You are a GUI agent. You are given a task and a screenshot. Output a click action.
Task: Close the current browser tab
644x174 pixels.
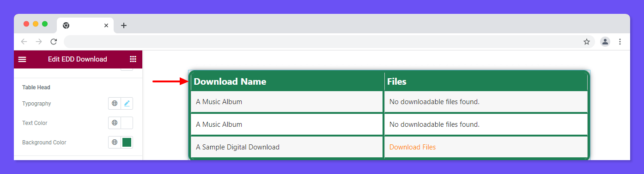click(106, 25)
